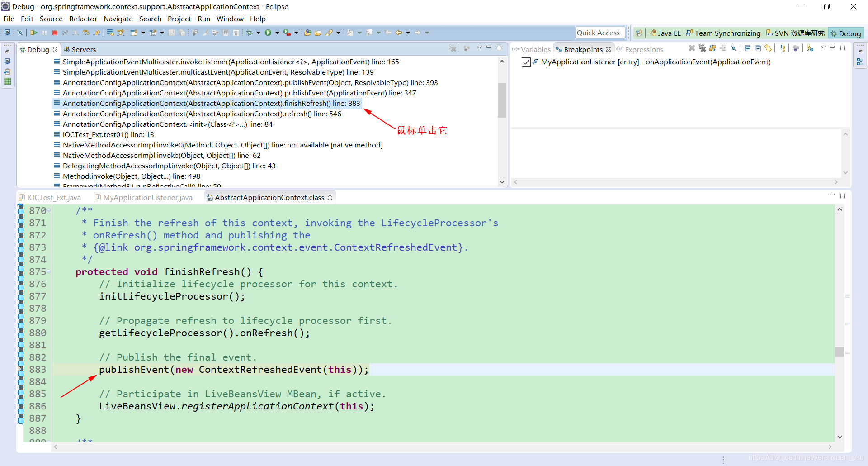Screen dimensions: 868x466
Task: Click the green Run button icon
Action: pyautogui.click(x=268, y=33)
